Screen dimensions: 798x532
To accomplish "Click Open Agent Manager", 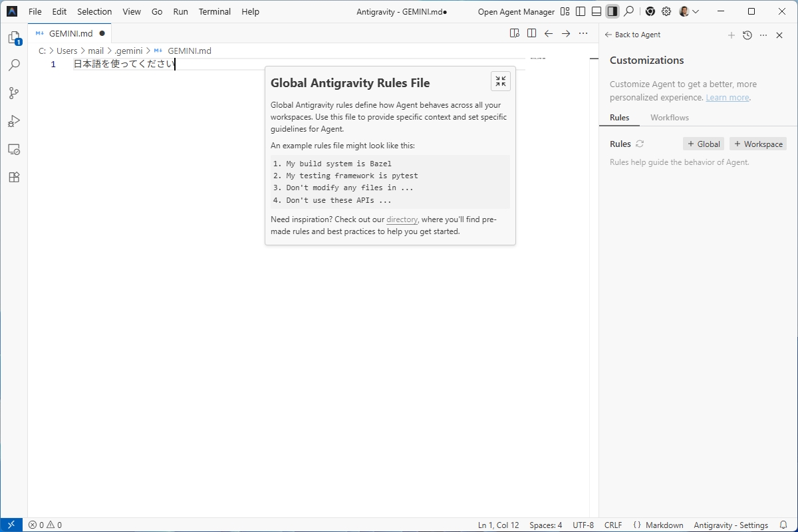I will coord(516,11).
